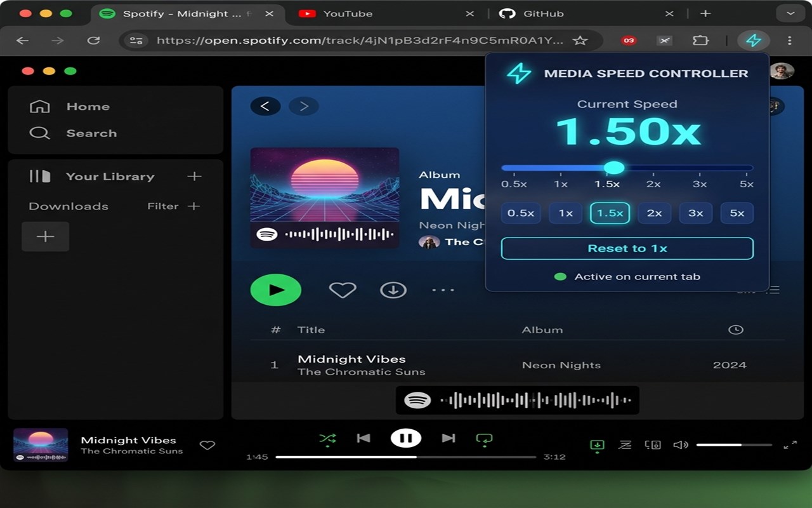Add new item beside Your Library

[x=194, y=177]
